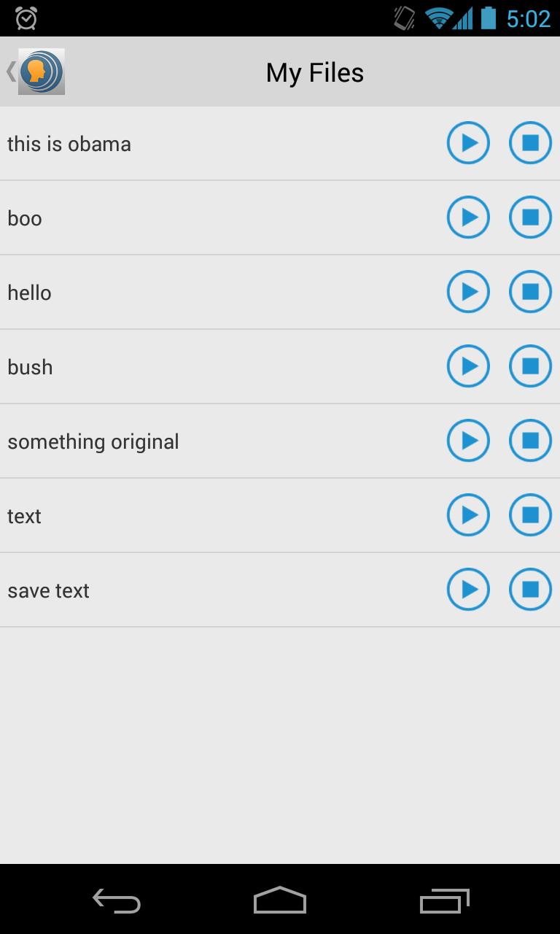Play the "this is obama" recording
This screenshot has height=934, width=560.
[x=468, y=143]
